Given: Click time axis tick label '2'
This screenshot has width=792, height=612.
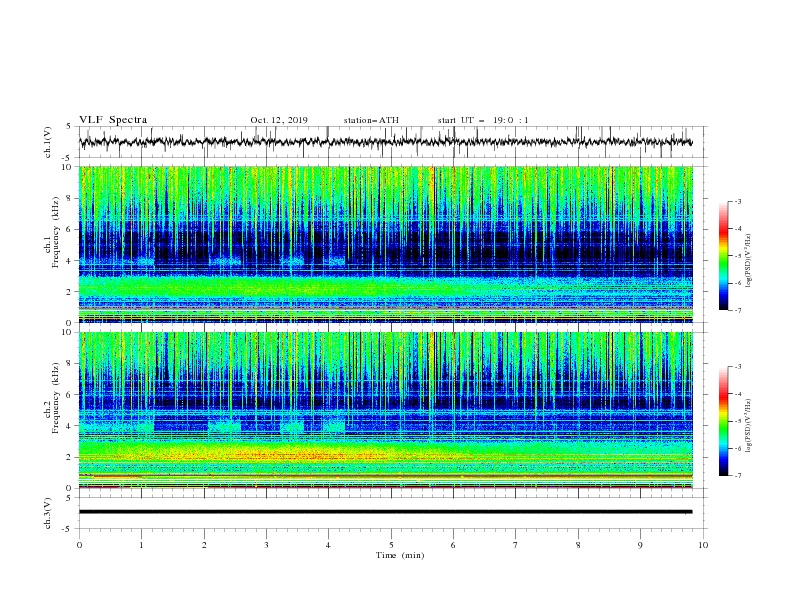Looking at the screenshot, I should click(204, 545).
